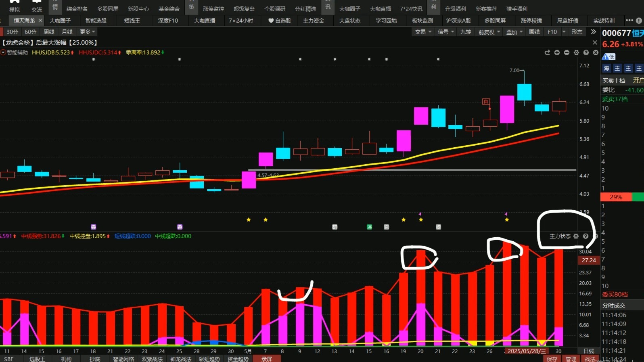Click the gray event marker near May 21
Viewport: 644px width, 362px height.
tap(439, 227)
